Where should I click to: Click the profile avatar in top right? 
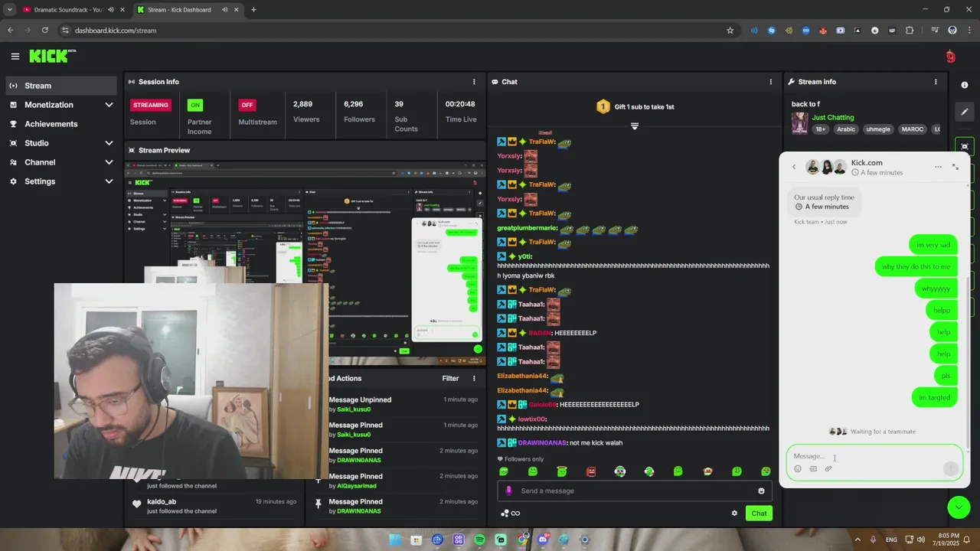tap(950, 57)
